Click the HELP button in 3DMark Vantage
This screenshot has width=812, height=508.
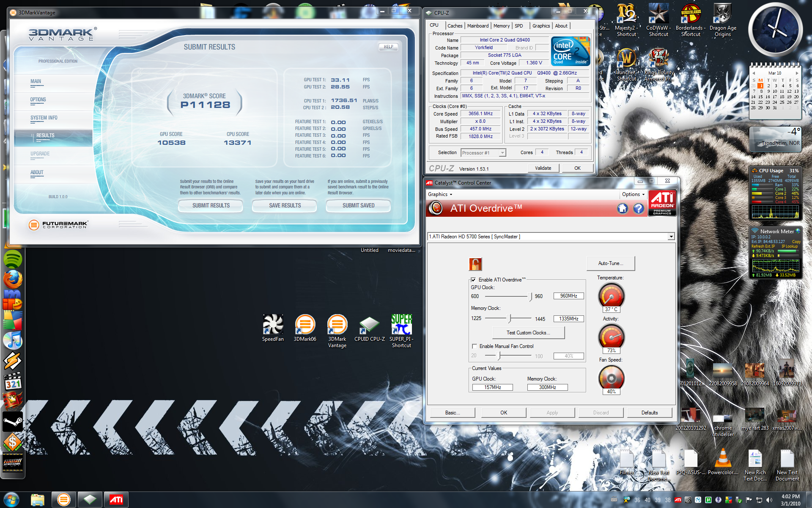coord(388,47)
